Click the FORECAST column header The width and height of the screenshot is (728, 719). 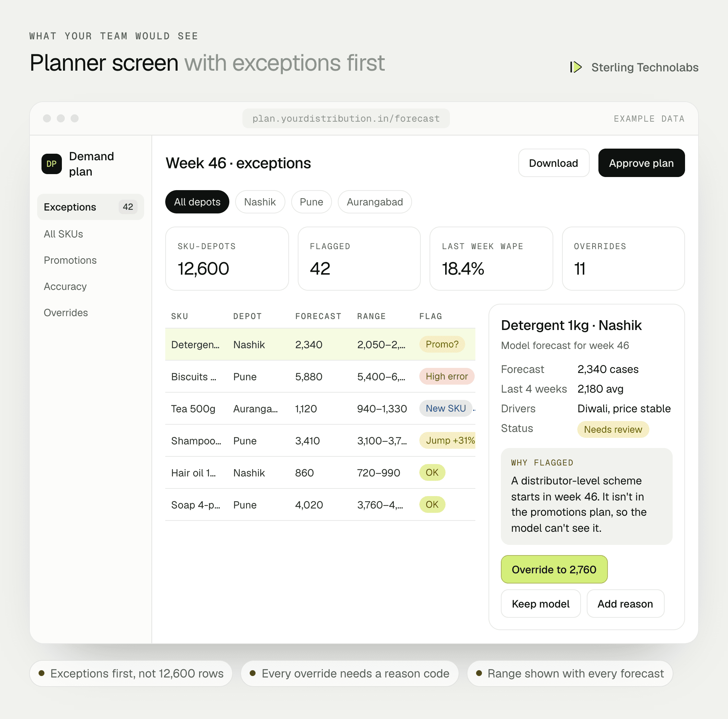coord(318,316)
